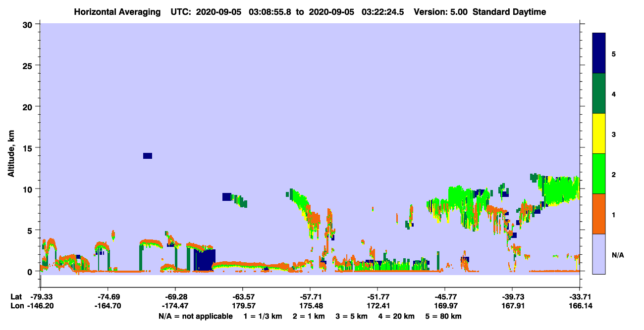Image resolution: width=644 pixels, height=330 pixels.
Task: Click the latitude value -74.69
Action: point(107,297)
